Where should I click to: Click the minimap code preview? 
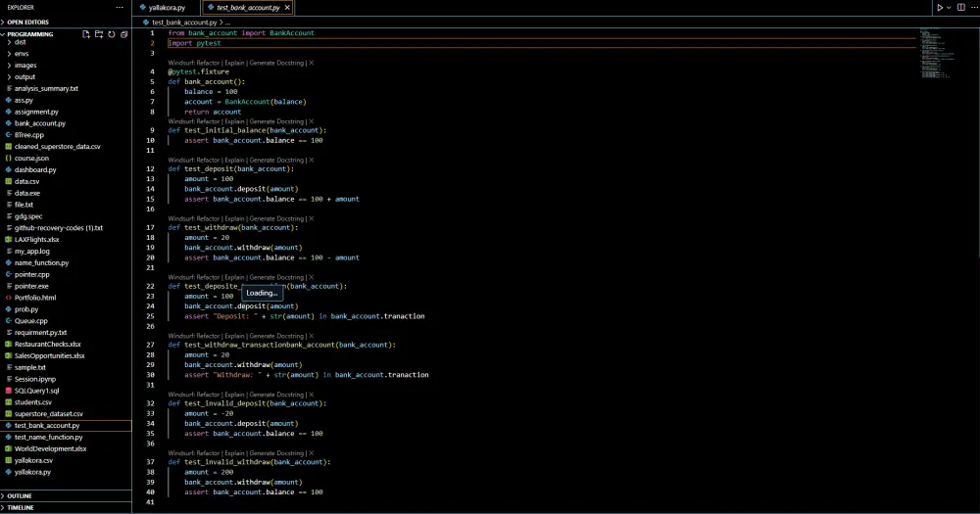tap(938, 53)
